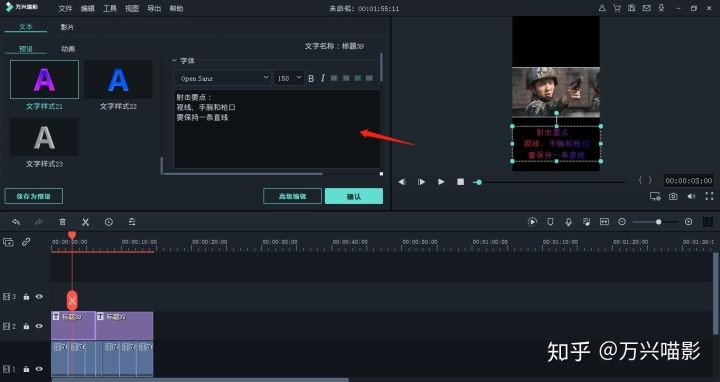Open the 视图 menu

click(x=132, y=9)
